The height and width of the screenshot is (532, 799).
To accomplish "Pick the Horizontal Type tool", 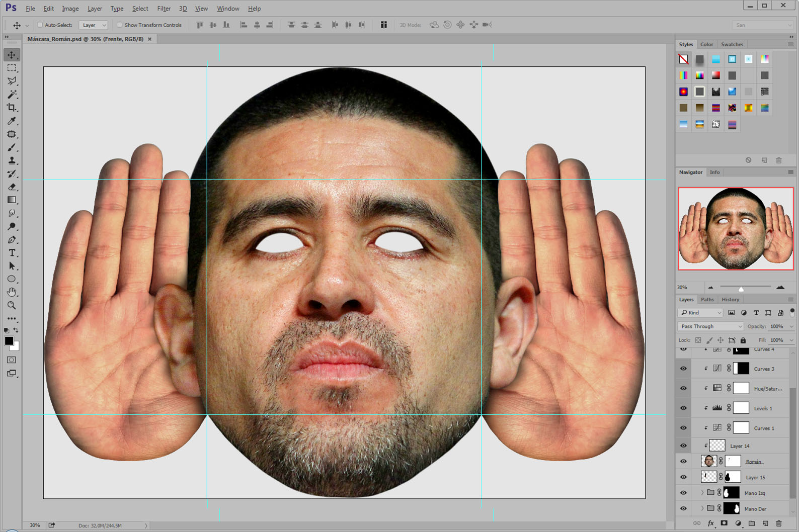I will (x=12, y=253).
